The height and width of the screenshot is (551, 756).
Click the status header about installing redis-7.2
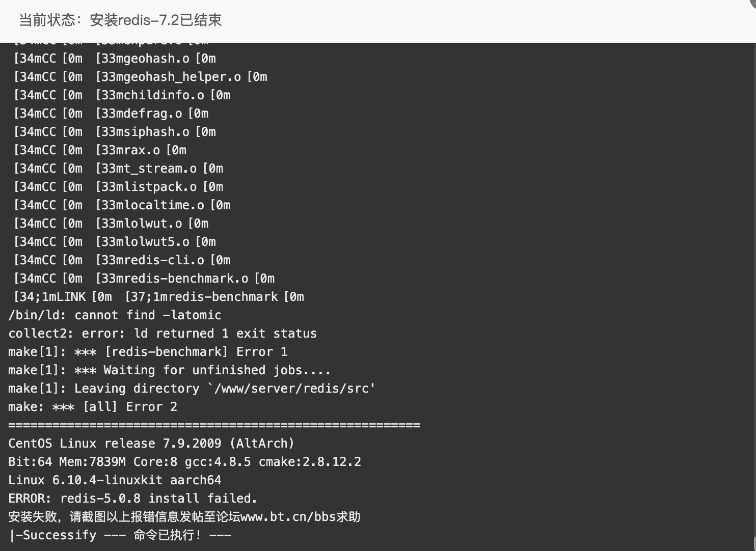click(120, 20)
